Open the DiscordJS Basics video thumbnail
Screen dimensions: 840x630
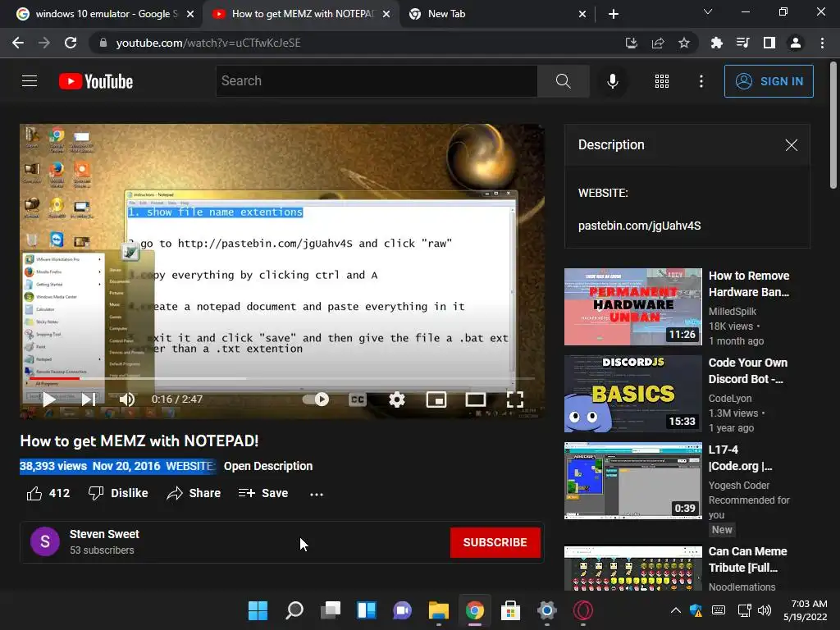point(632,394)
